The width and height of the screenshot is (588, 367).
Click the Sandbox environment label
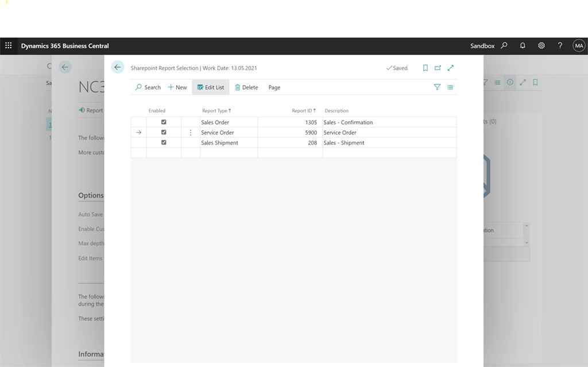pos(482,46)
